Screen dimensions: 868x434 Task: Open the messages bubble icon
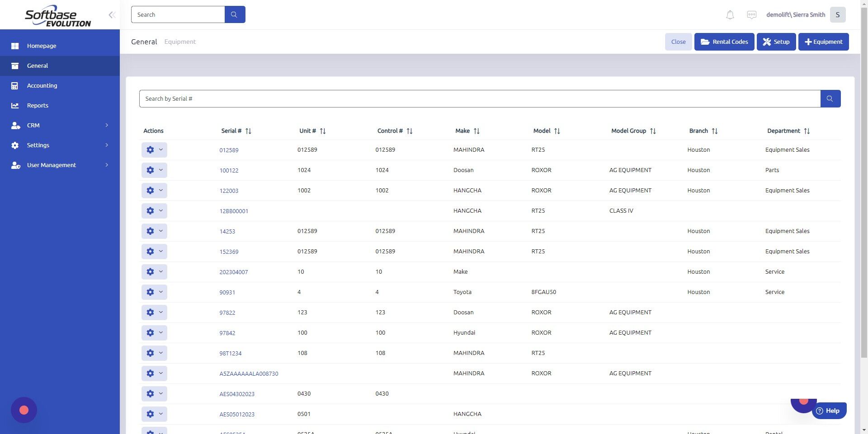click(x=751, y=14)
